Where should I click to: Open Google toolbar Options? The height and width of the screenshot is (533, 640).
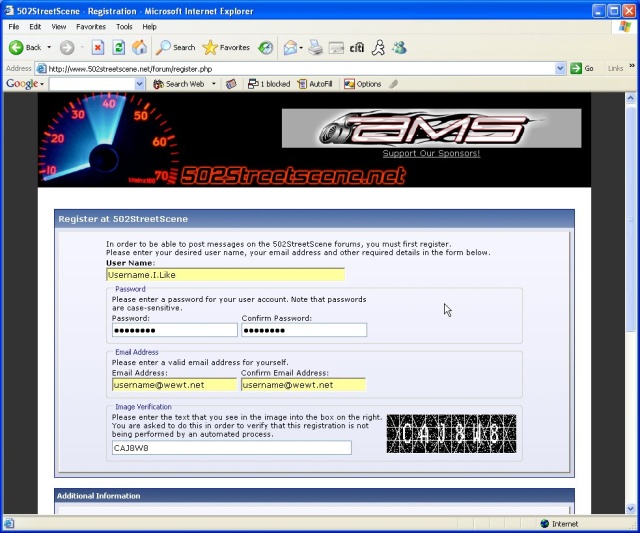click(362, 84)
